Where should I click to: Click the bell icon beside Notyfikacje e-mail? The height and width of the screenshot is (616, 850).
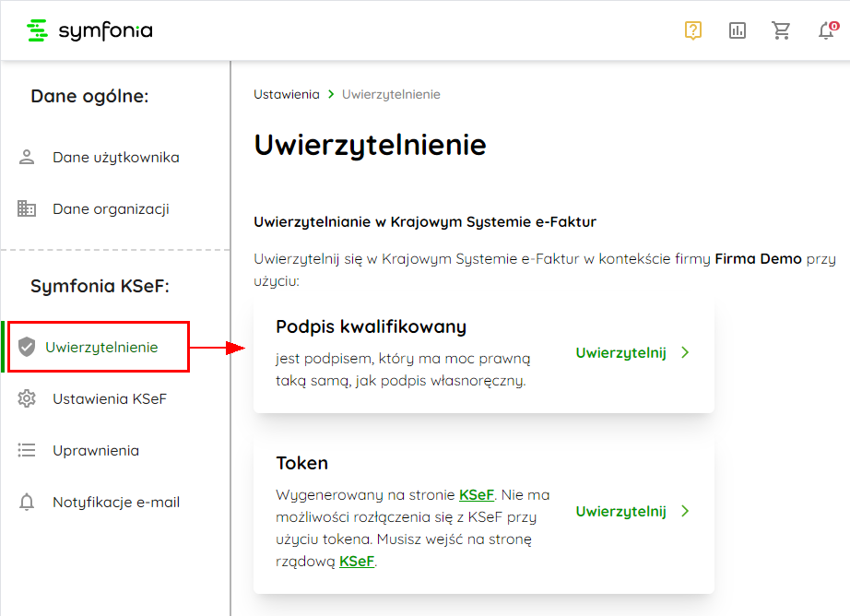point(27,503)
